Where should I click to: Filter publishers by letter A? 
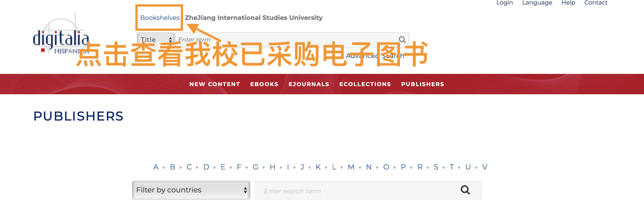click(x=156, y=167)
